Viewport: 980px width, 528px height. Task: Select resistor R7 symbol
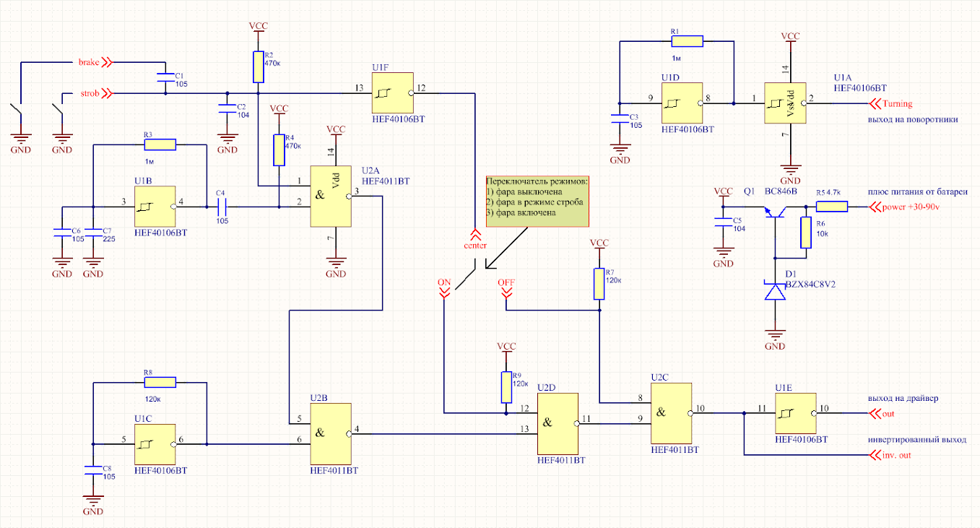click(599, 284)
